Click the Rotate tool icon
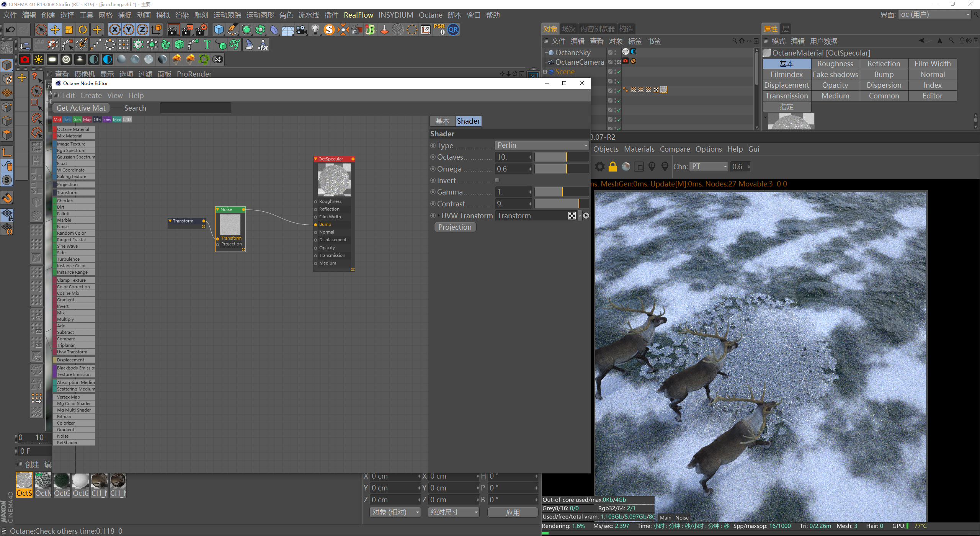Image resolution: width=980 pixels, height=536 pixels. [83, 30]
